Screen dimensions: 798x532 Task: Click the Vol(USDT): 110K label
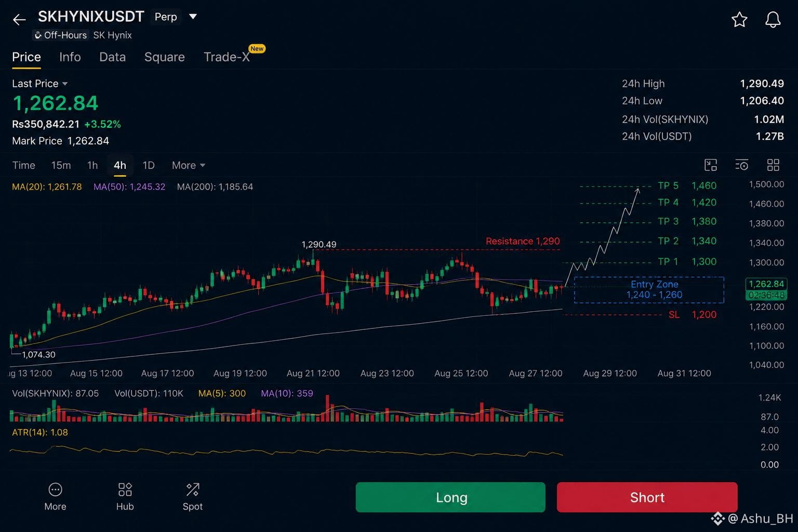pos(149,393)
